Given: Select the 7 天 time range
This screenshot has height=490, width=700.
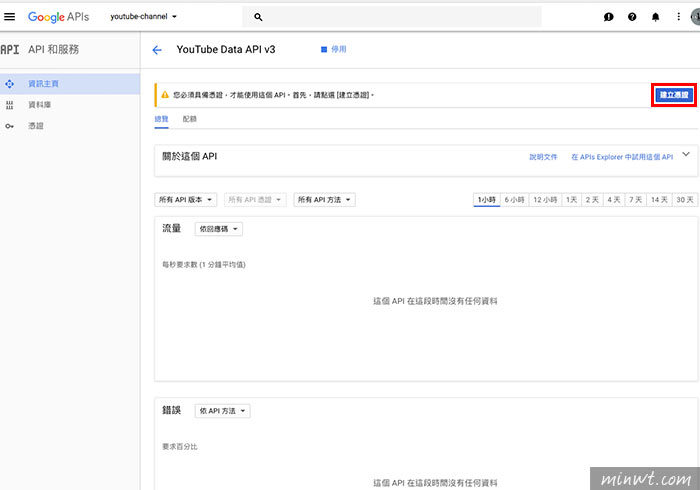Looking at the screenshot, I should [635, 199].
